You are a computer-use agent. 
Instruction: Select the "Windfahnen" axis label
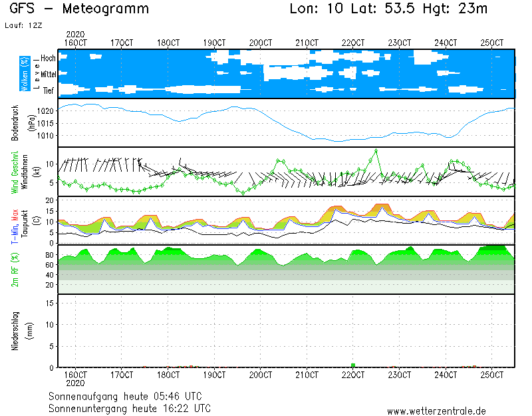[25, 172]
